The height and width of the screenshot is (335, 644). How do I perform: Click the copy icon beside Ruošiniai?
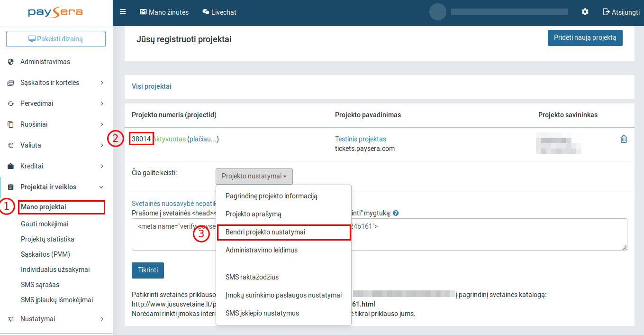pos(11,124)
